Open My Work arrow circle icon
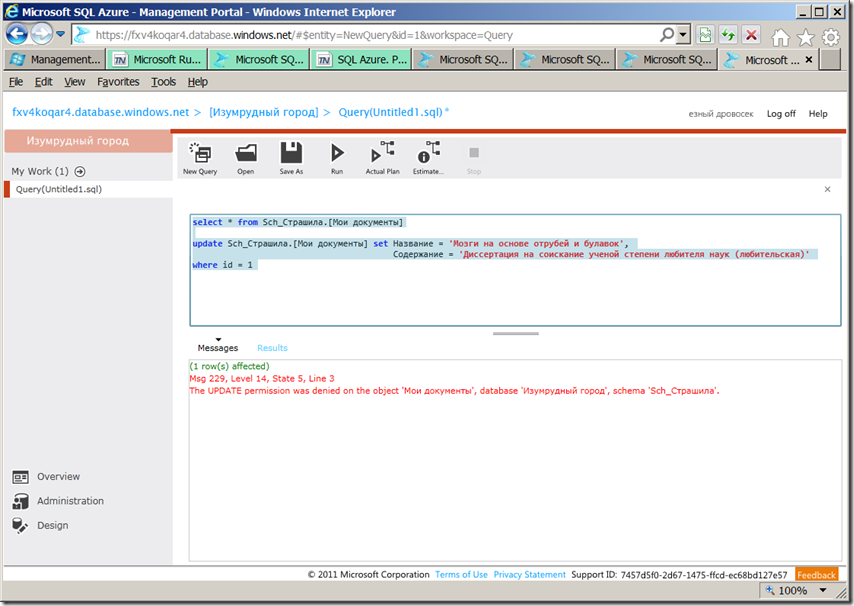Viewport: 854px width, 606px height. pyautogui.click(x=80, y=172)
